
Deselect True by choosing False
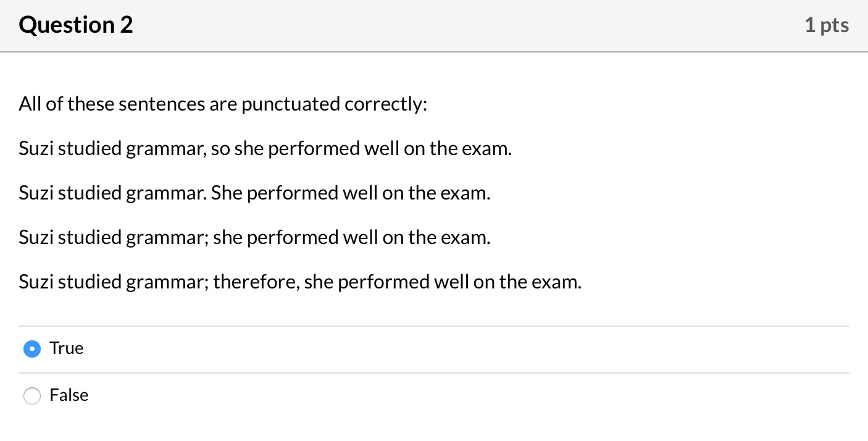32,396
